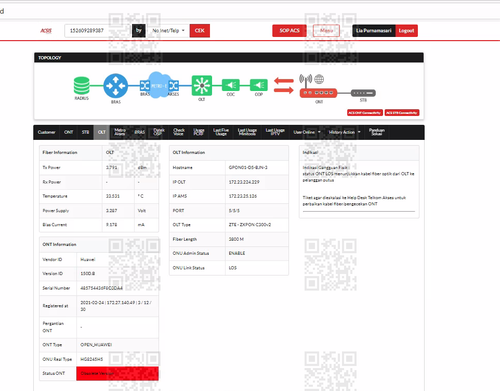
Task: Open the Panduan Solusi tab
Action: pyautogui.click(x=377, y=132)
